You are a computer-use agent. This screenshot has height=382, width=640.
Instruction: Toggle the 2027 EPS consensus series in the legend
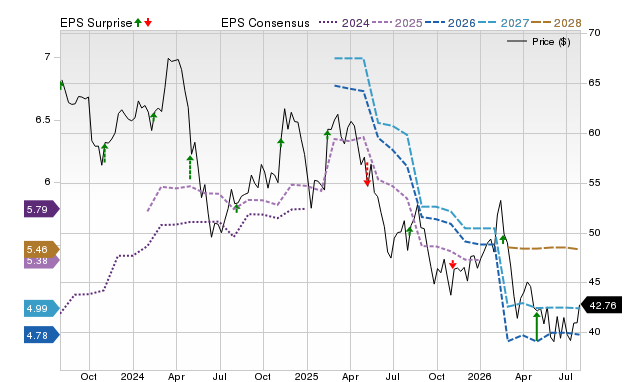point(503,23)
